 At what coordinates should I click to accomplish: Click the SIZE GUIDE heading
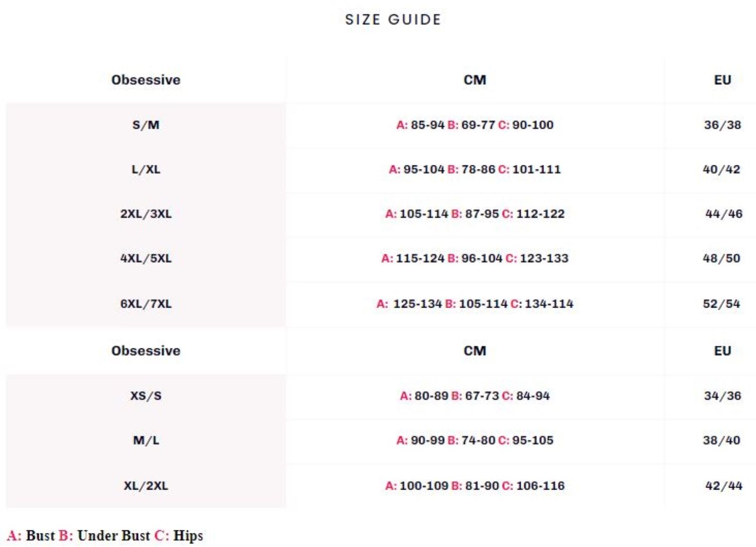click(x=393, y=20)
